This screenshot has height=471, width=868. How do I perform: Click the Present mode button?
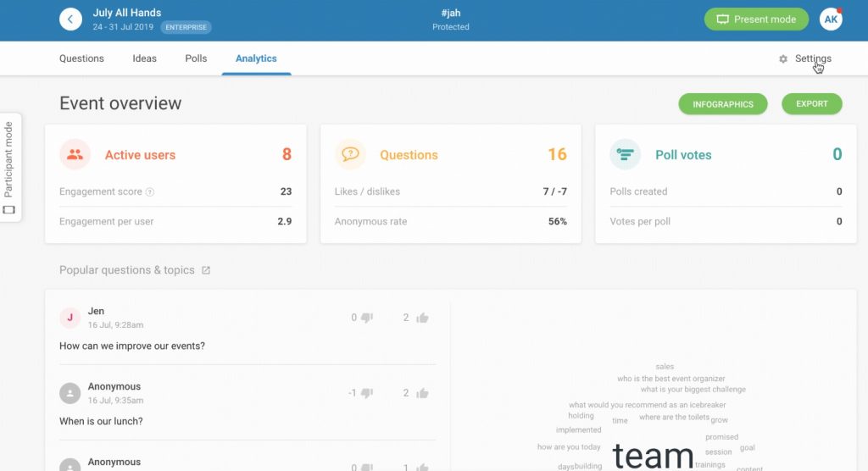(756, 19)
